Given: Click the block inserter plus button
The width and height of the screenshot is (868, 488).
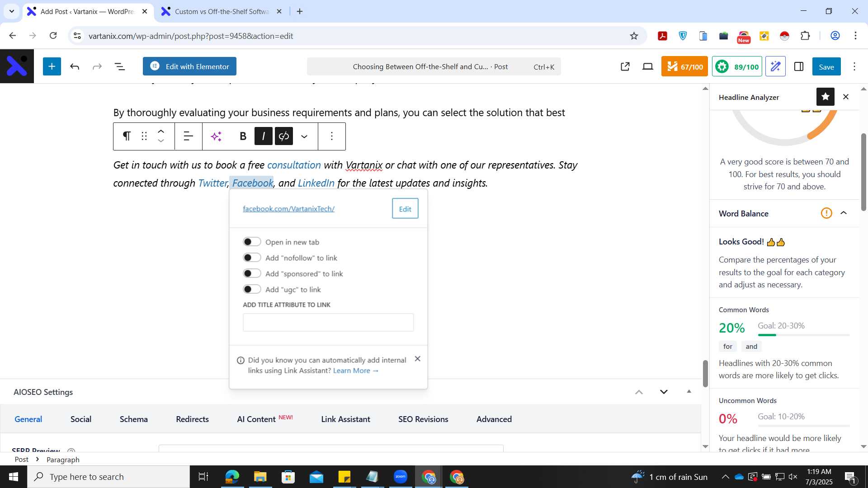Looking at the screenshot, I should [52, 66].
